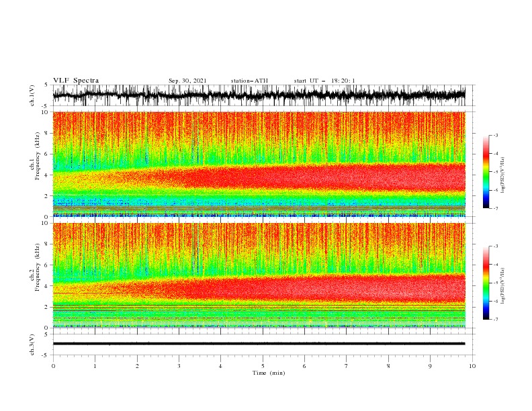The height and width of the screenshot is (411, 532).
Task: Click the '3' tick label on time axis
Action: 179,366
